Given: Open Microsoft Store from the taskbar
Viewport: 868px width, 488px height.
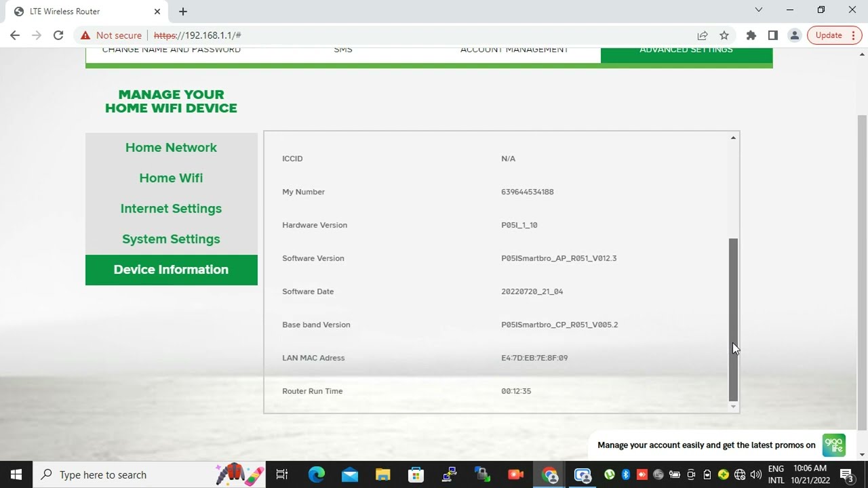Looking at the screenshot, I should click(x=416, y=474).
